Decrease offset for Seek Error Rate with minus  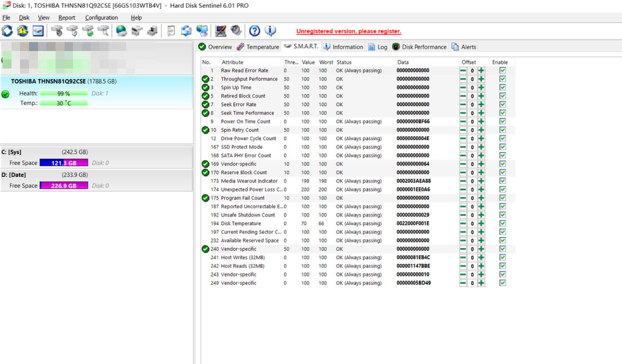[x=463, y=104]
